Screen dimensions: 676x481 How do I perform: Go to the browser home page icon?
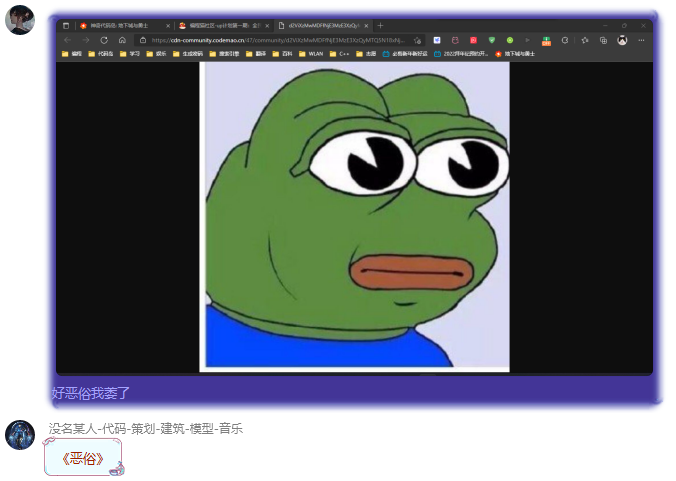tap(122, 40)
